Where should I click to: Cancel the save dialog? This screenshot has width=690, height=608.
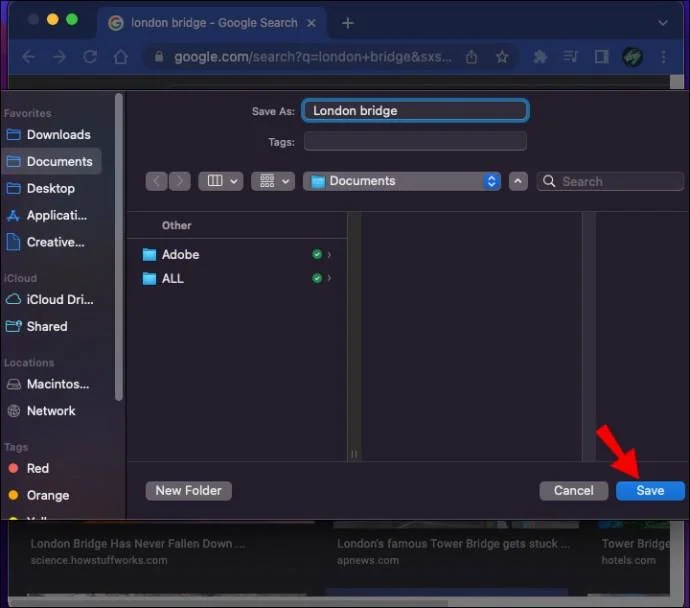click(x=573, y=491)
